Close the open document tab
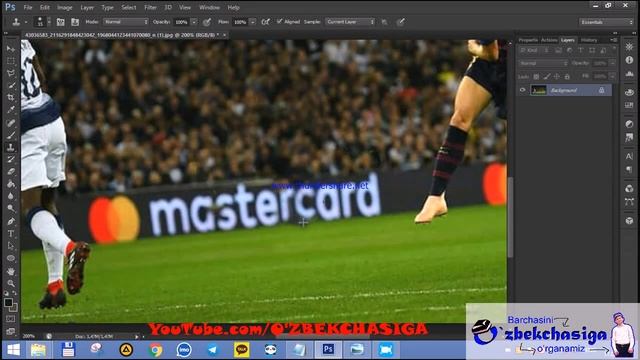Viewport: 640px width, 360px height. pos(224,35)
